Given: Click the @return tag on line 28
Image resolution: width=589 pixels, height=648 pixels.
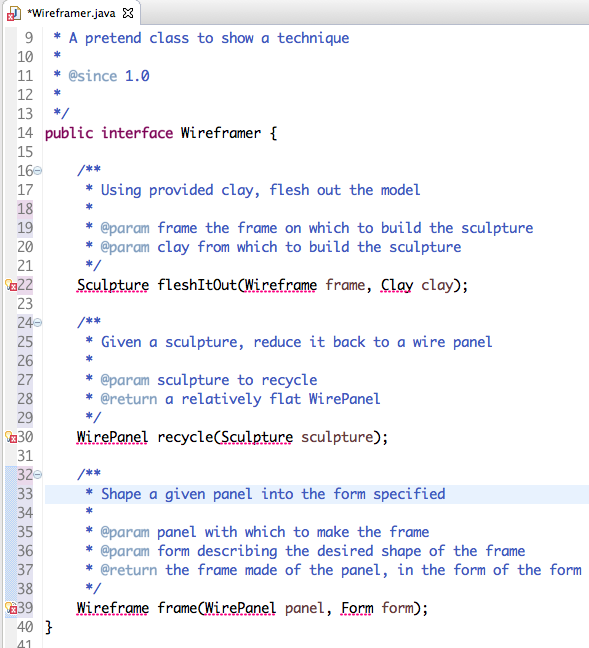Looking at the screenshot, I should pyautogui.click(x=129, y=399).
